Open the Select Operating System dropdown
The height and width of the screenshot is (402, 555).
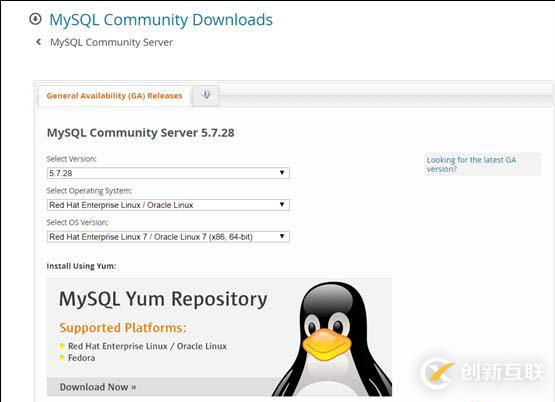168,205
